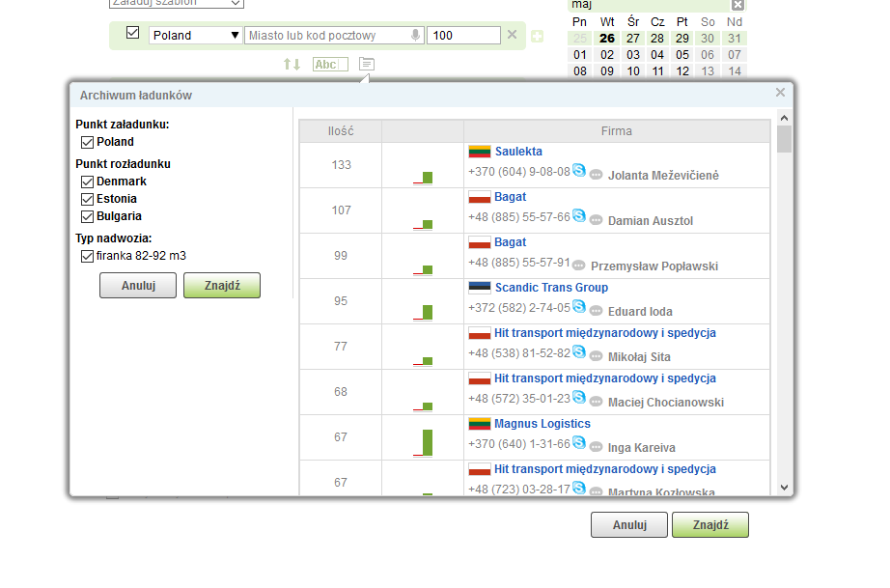Toggle the checkbox beside the Poland country dropdown
This screenshot has height=588, width=890.
pos(133,33)
